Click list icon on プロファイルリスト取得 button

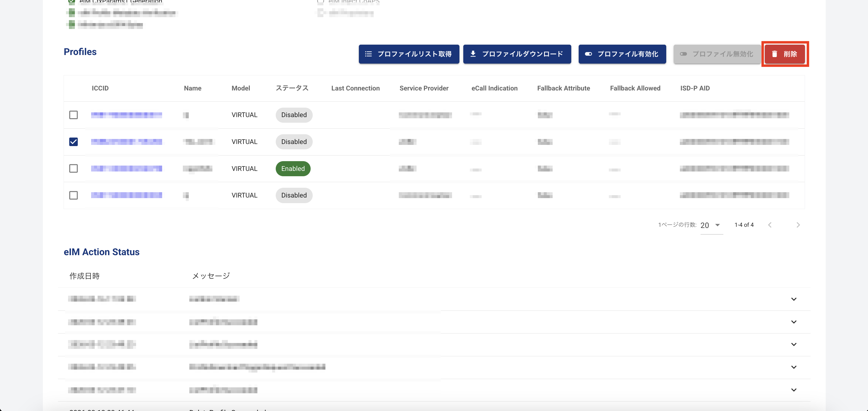click(368, 54)
